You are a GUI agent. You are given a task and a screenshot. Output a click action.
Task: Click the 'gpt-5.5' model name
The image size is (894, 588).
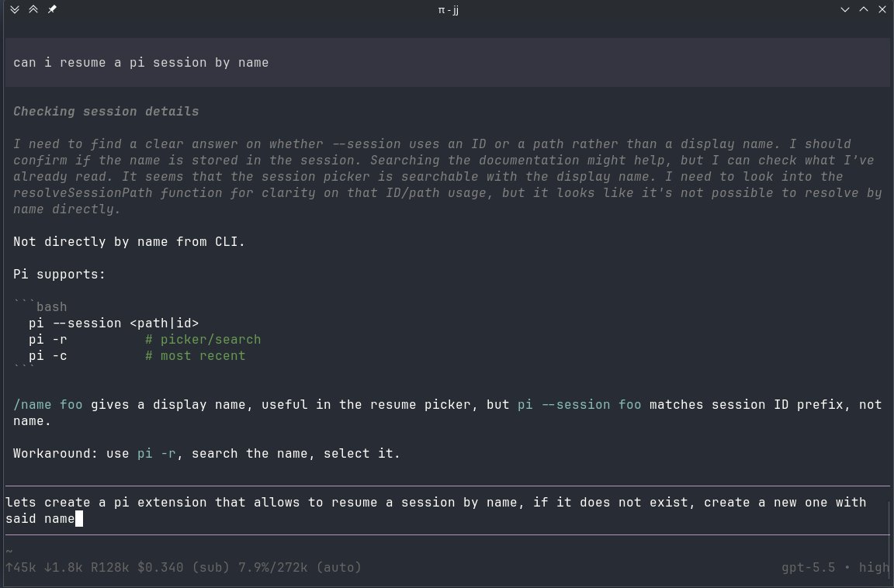[808, 568]
